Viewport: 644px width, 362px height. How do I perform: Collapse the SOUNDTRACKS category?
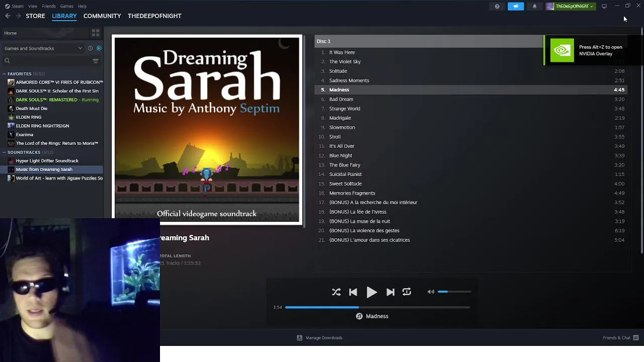click(x=4, y=152)
